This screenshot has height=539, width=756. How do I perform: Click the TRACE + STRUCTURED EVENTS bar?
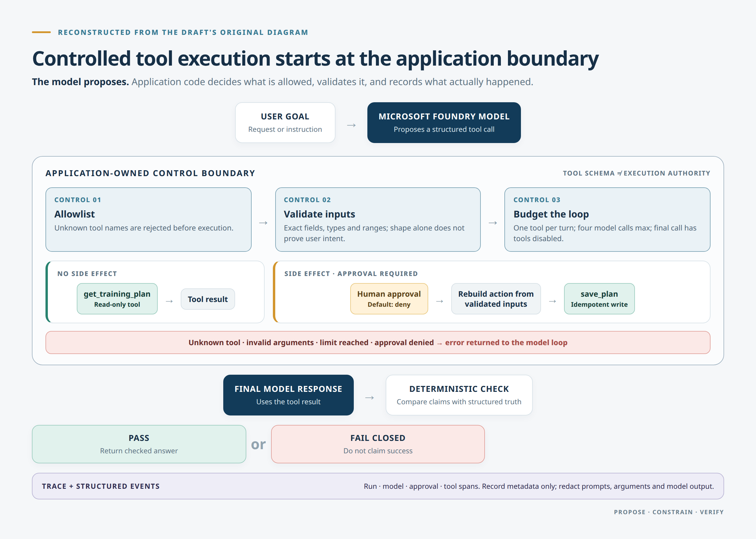(378, 486)
